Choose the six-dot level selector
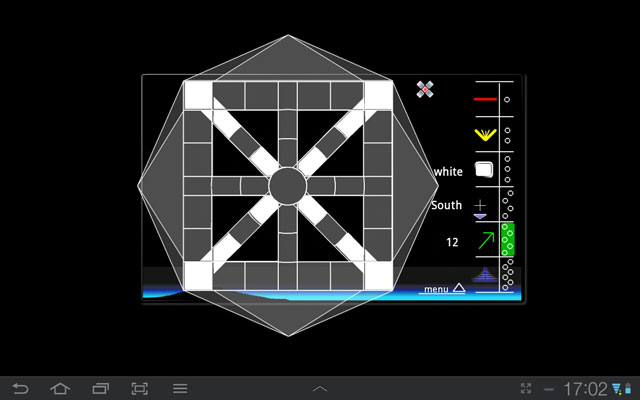 (507, 274)
